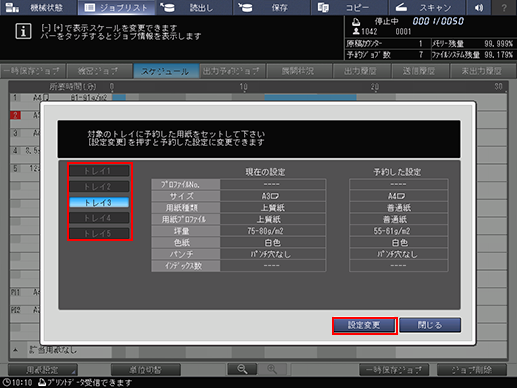Open the 確認ジョブ tab

[99, 71]
